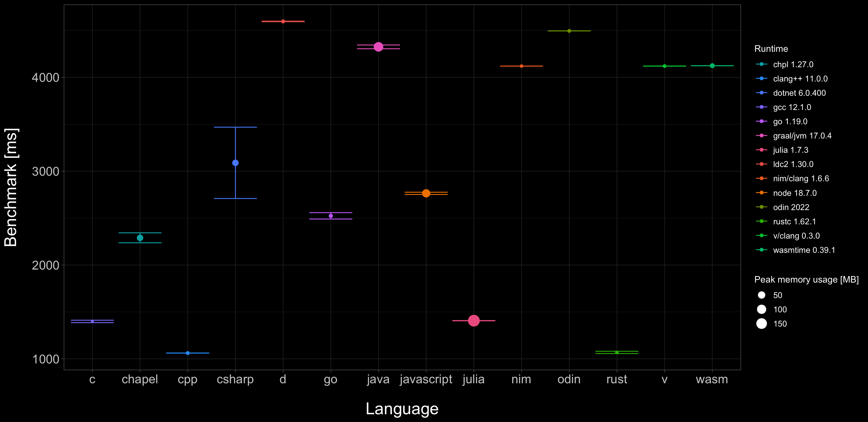
Task: Click the purple go data point
Action: [331, 216]
